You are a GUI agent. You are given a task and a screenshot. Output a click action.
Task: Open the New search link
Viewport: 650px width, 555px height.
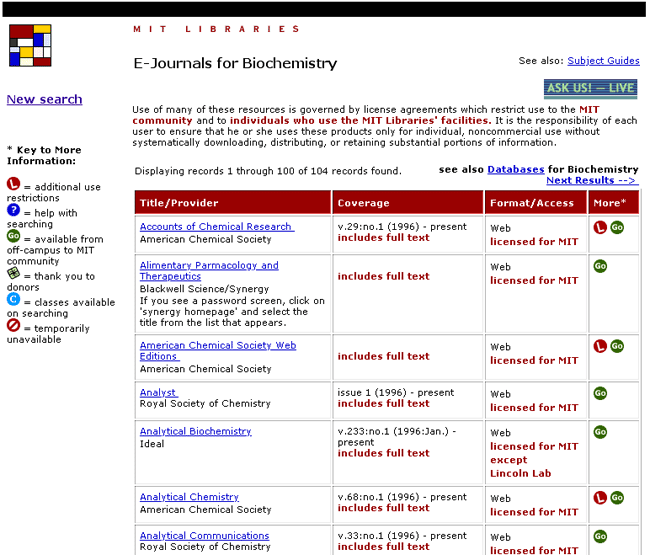pos(44,99)
